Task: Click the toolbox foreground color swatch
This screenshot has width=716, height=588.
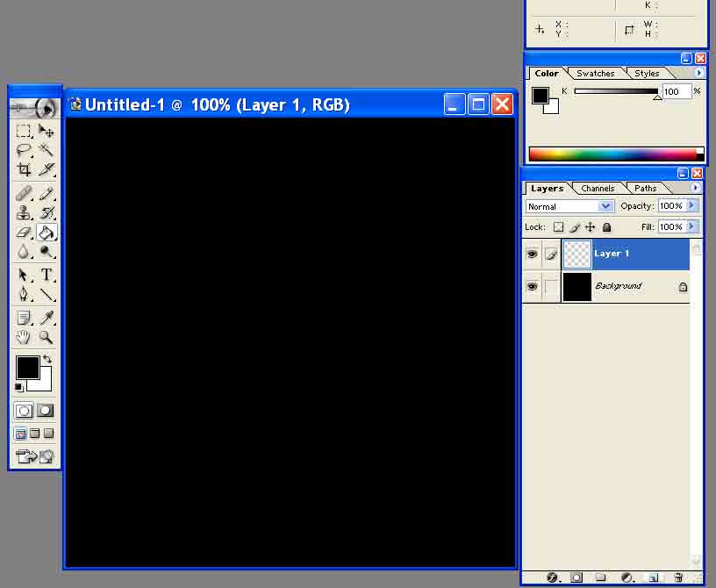Action: click(x=27, y=367)
